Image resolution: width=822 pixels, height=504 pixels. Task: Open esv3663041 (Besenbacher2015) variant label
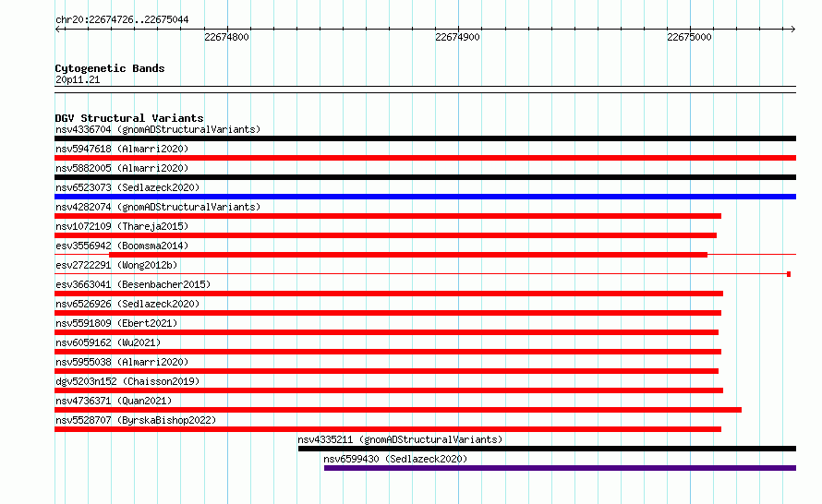[x=133, y=284]
